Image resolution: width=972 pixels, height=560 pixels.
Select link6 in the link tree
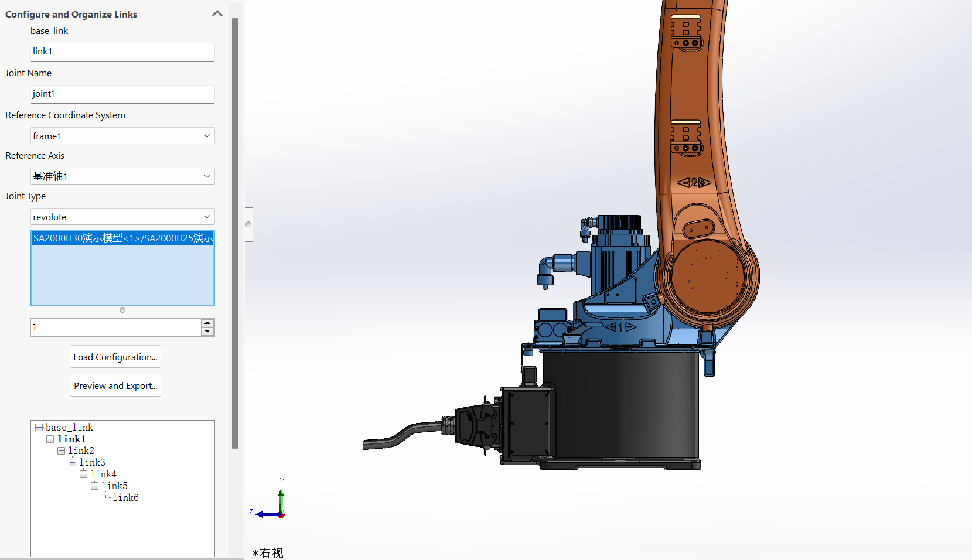coord(125,498)
